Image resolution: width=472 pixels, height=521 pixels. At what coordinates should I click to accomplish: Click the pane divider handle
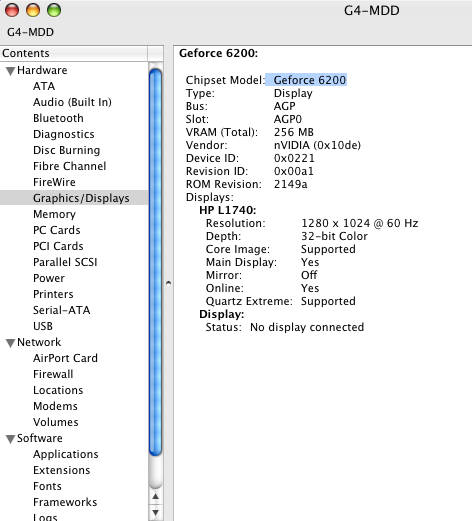(x=168, y=283)
